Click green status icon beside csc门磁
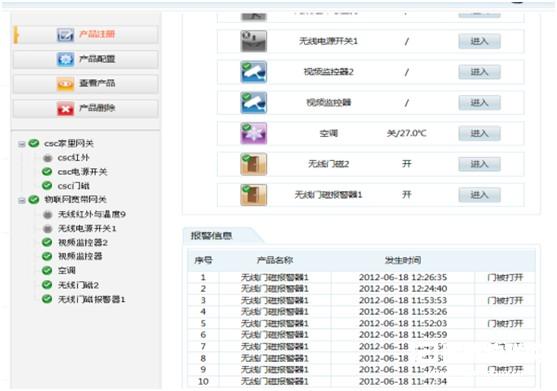The height and width of the screenshot is (391, 557). pos(47,185)
